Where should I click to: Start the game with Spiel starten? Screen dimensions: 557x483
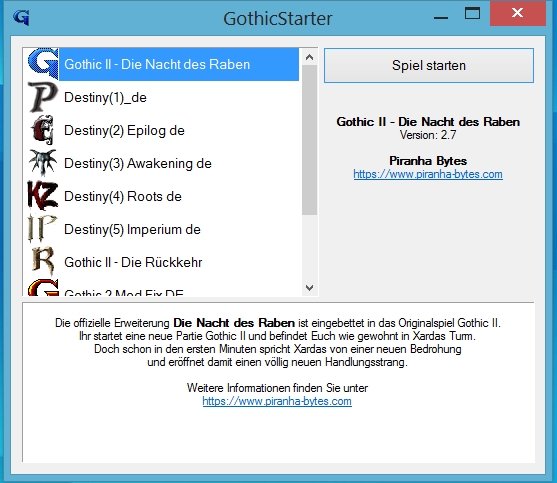429,66
